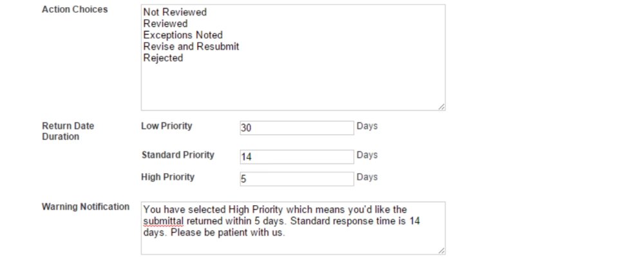
Task: Click the "Rejected" line in Action Choices
Action: click(163, 58)
